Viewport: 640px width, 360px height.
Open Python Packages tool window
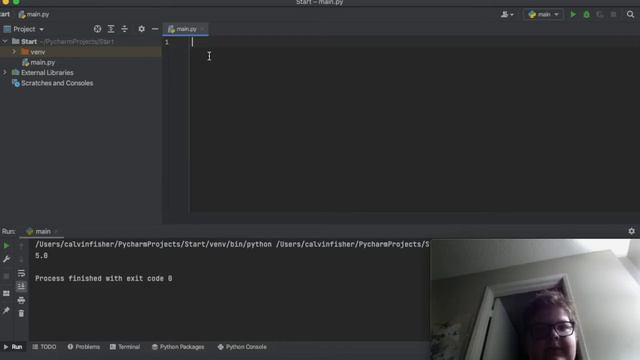pyautogui.click(x=178, y=347)
